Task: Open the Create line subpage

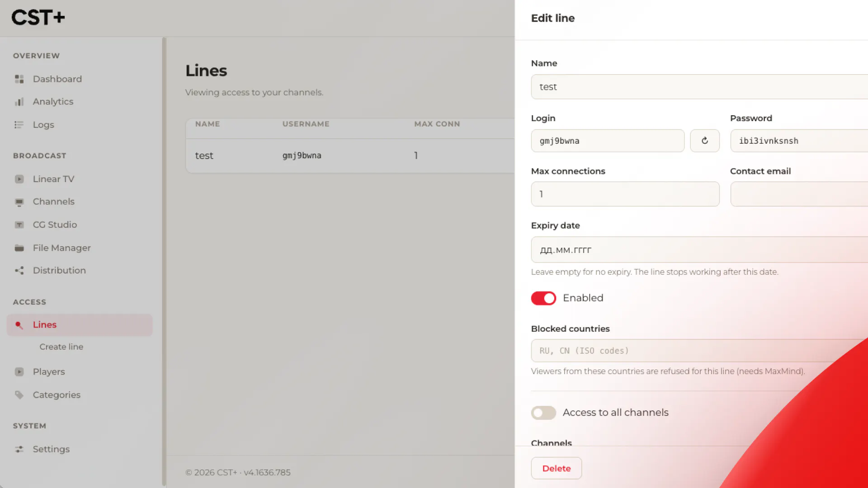Action: pyautogui.click(x=61, y=347)
